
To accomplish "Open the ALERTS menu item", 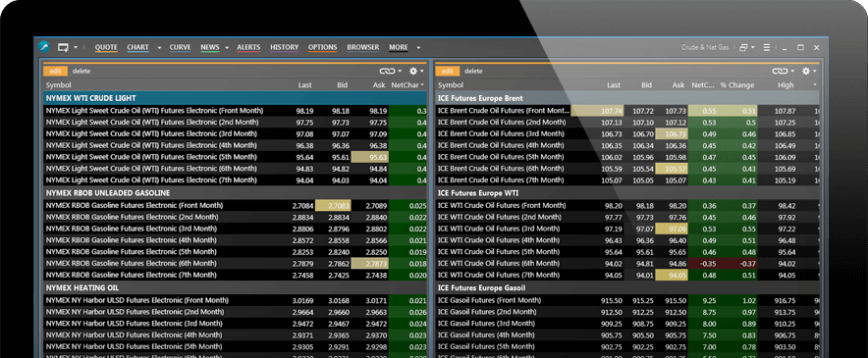I will click(248, 48).
